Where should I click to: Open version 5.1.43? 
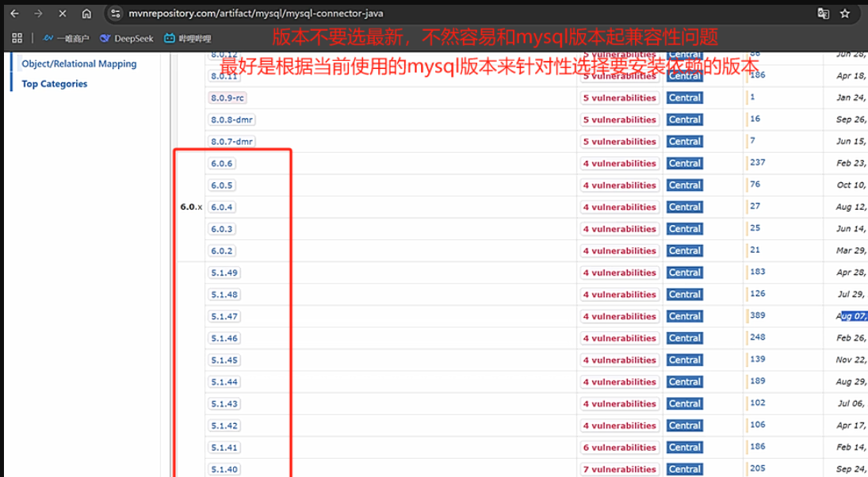click(224, 404)
